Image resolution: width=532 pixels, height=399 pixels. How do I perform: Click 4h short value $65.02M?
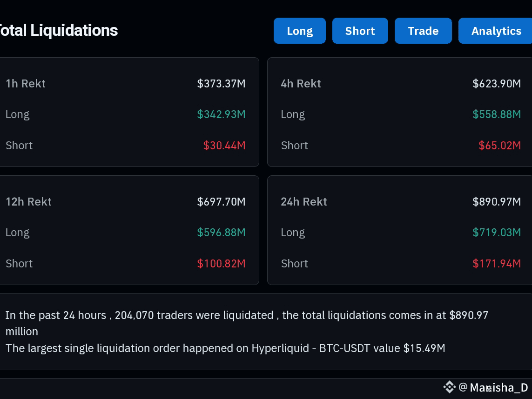tap(500, 146)
